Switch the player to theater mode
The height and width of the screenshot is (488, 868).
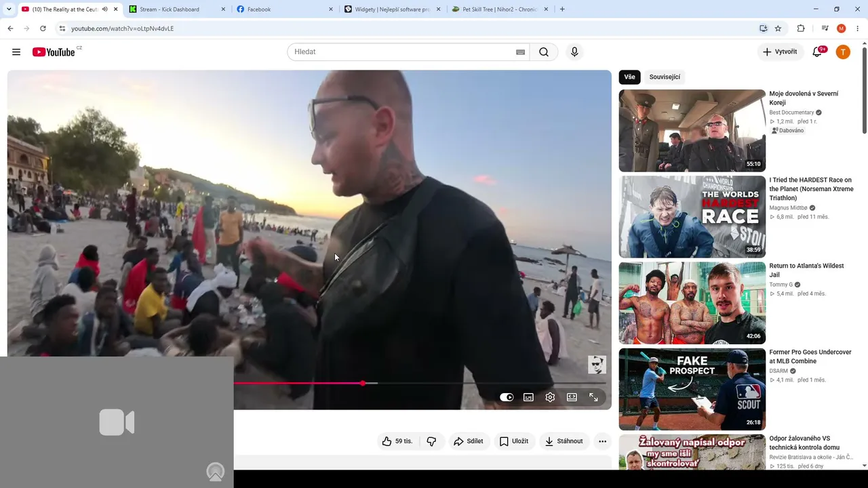[x=572, y=397]
